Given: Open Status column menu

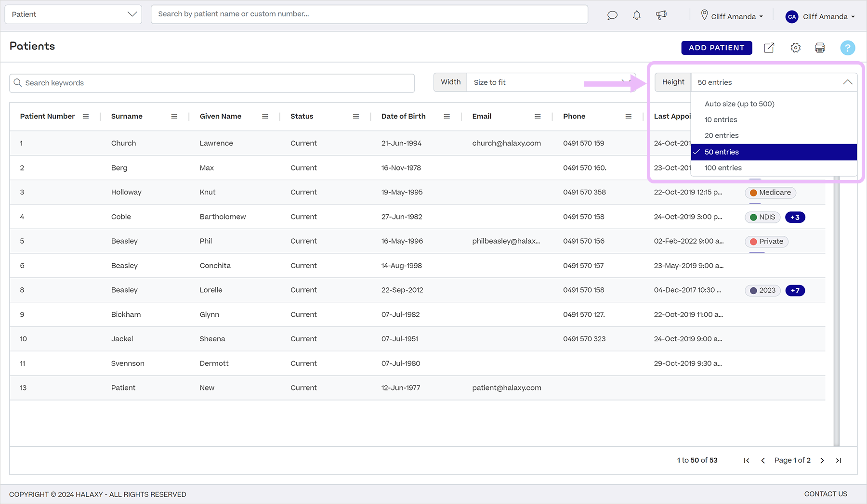Looking at the screenshot, I should pos(356,116).
